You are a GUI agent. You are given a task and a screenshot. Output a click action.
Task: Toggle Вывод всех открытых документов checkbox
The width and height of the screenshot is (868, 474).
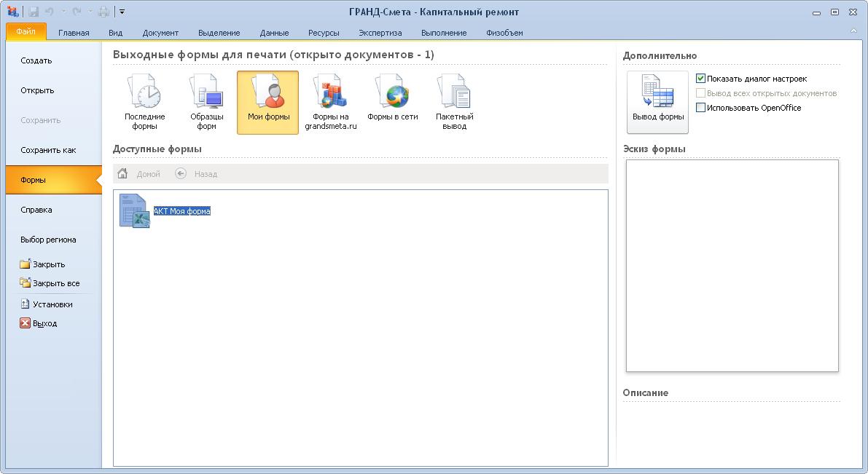point(700,93)
